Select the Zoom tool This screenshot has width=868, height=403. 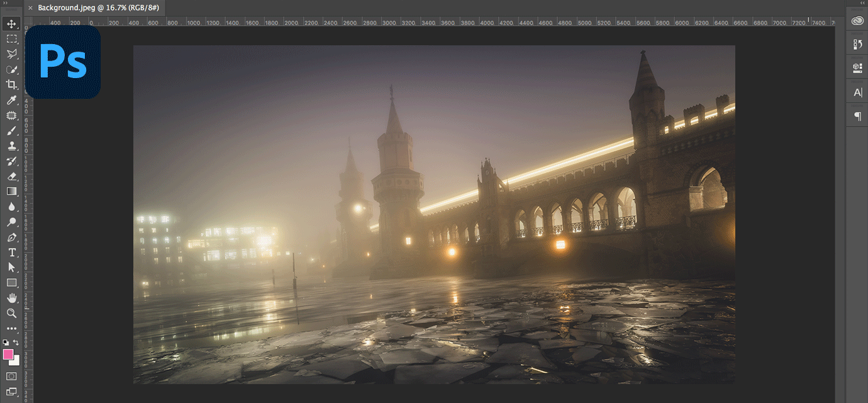point(11,313)
